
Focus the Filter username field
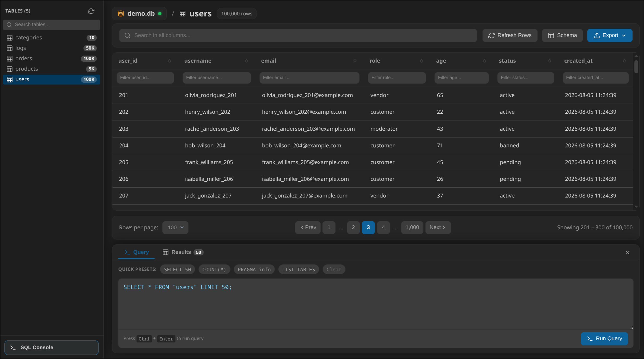[x=217, y=78]
